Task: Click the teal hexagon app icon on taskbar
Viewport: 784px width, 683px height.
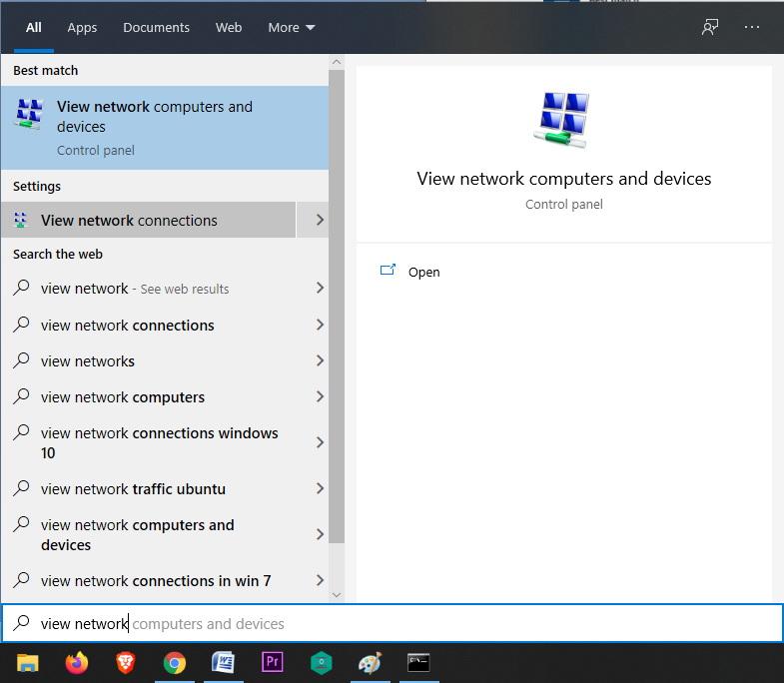Action: (321, 663)
